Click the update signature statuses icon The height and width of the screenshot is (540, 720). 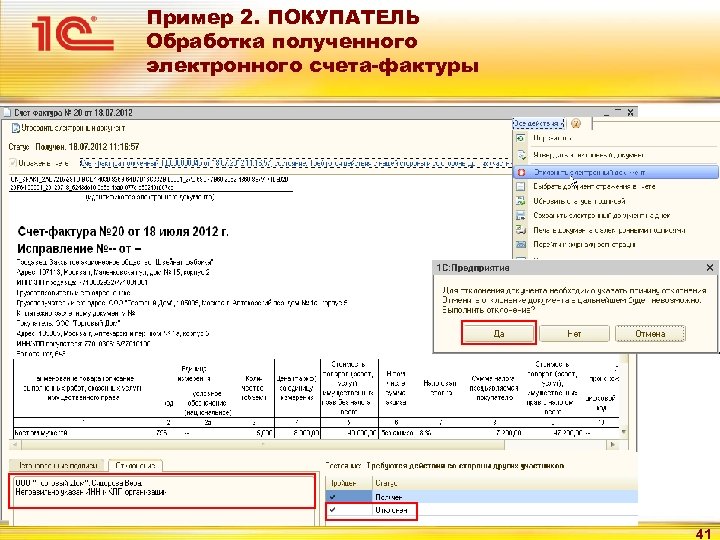521,201
